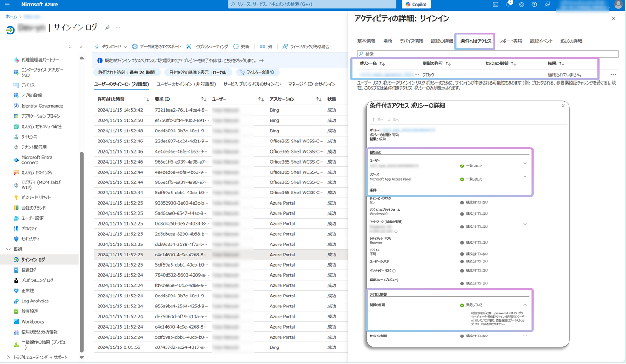Open パスワード リセット in the sidebar
Viewport: 626px width, 364px height.
[x=36, y=197]
